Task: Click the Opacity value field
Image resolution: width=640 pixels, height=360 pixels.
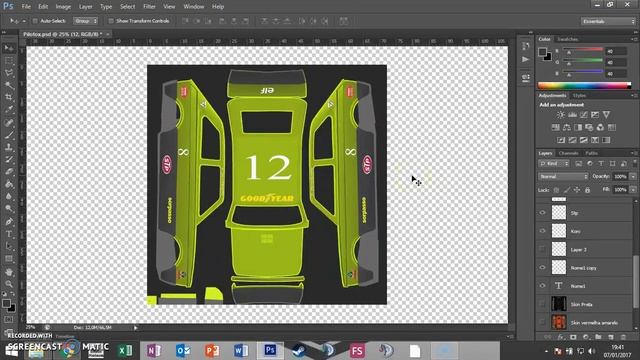Action: click(620, 177)
